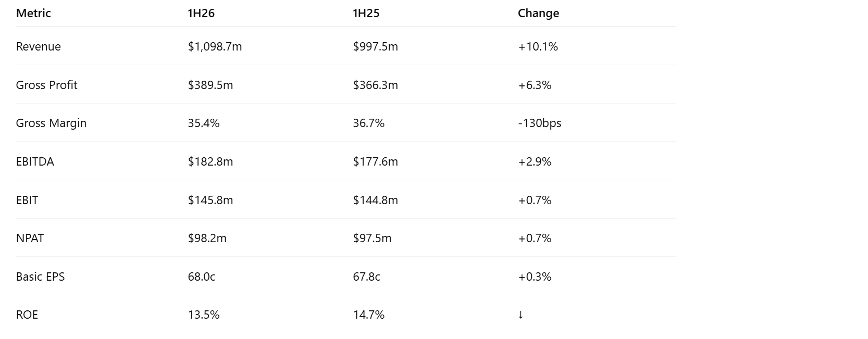Click the $1,098.7m revenue value

coord(215,47)
